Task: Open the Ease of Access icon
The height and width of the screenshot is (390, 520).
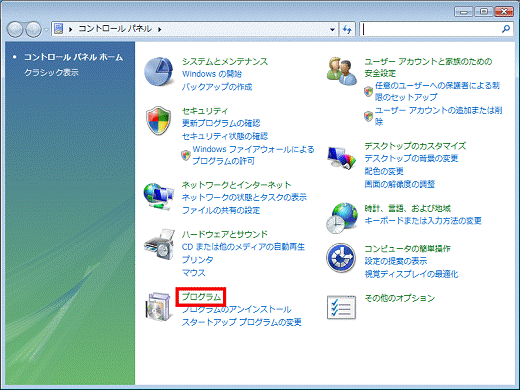Action: (341, 258)
